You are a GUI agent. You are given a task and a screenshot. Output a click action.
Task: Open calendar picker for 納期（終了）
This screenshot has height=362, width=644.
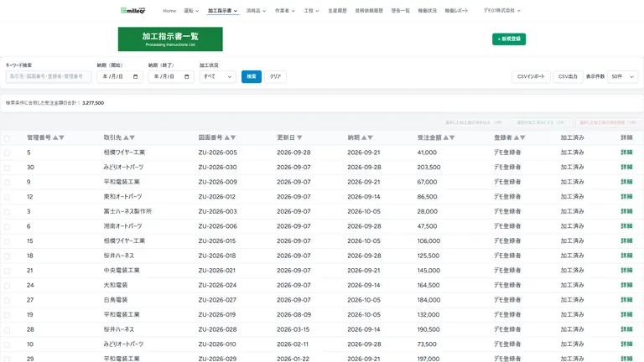click(186, 77)
